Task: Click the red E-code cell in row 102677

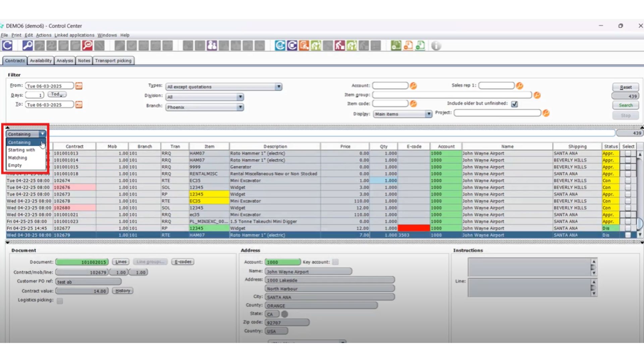Action: click(414, 228)
